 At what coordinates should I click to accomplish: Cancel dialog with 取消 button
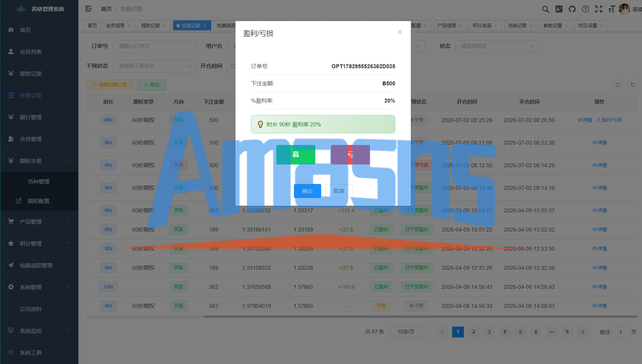pos(339,191)
